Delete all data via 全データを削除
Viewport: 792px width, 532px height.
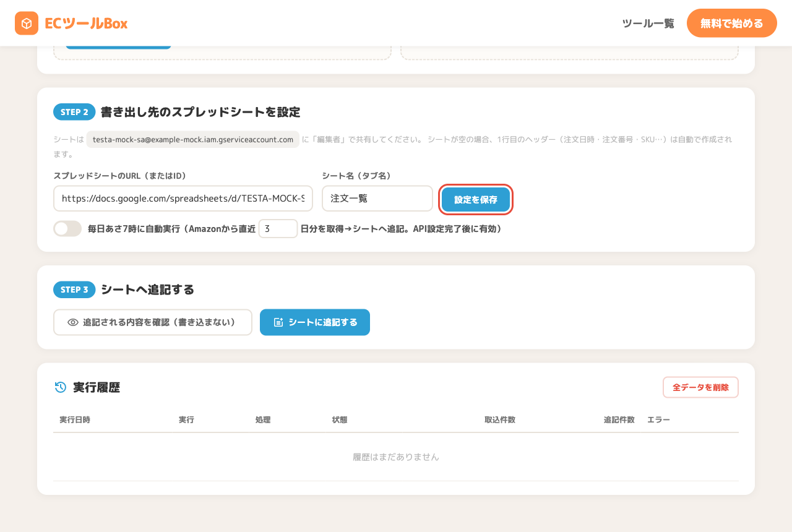click(700, 387)
